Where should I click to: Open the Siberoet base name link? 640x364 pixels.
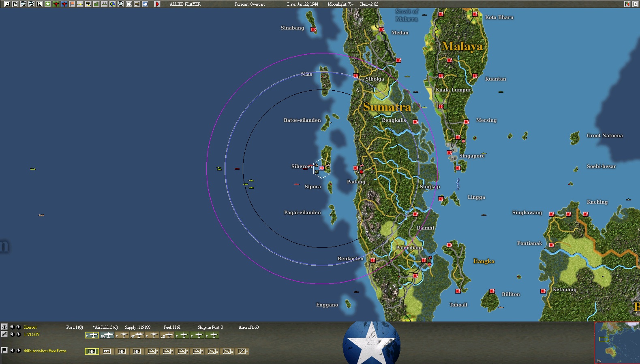click(30, 327)
